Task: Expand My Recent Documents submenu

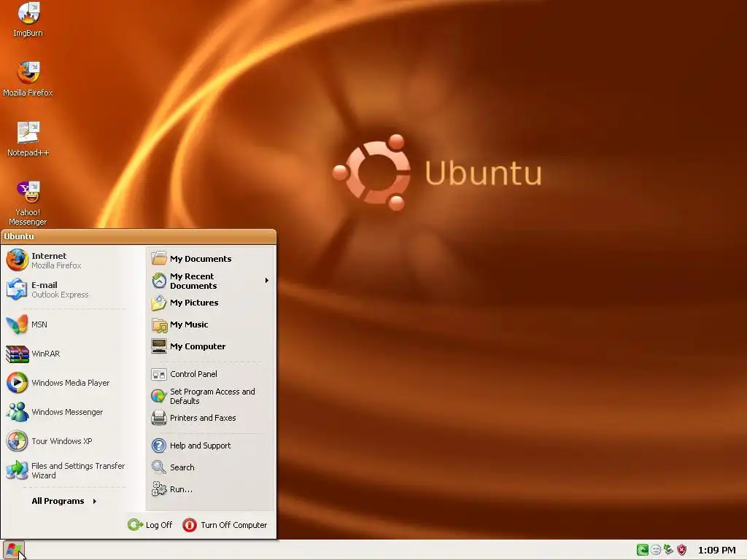Action: [211, 281]
